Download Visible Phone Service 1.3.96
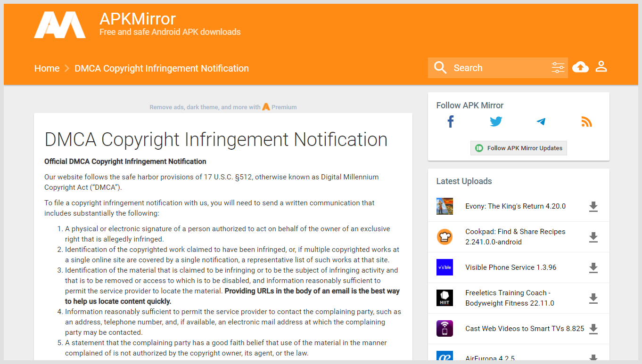Image resolution: width=642 pixels, height=364 pixels. (593, 267)
